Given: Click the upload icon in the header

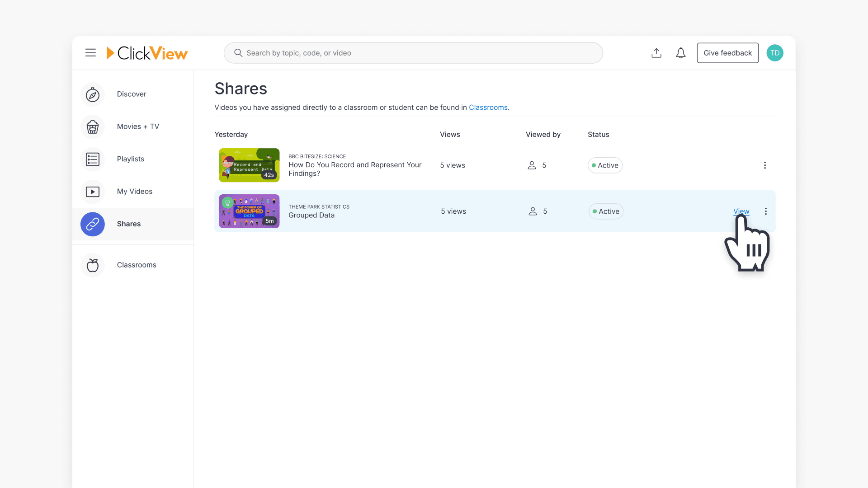Looking at the screenshot, I should coord(656,53).
